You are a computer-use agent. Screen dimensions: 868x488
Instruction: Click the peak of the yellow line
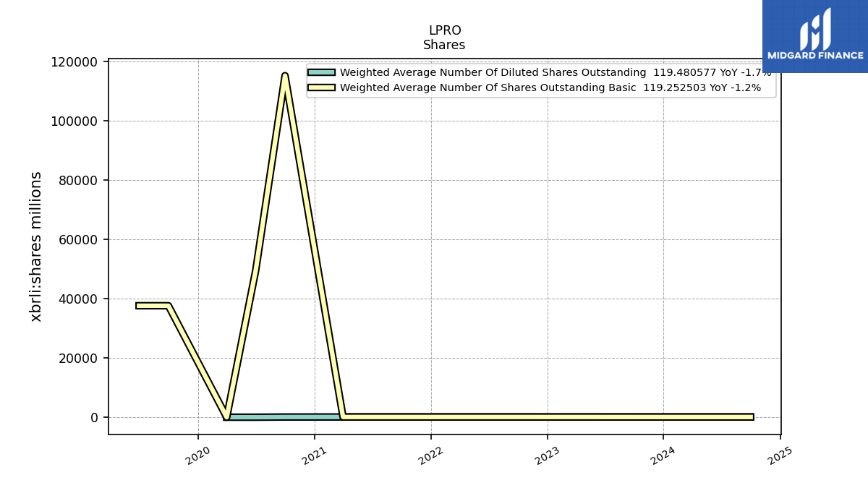click(285, 75)
